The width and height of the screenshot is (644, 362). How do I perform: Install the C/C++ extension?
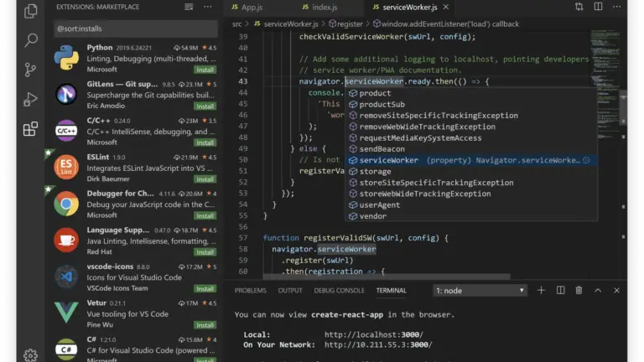click(x=205, y=142)
